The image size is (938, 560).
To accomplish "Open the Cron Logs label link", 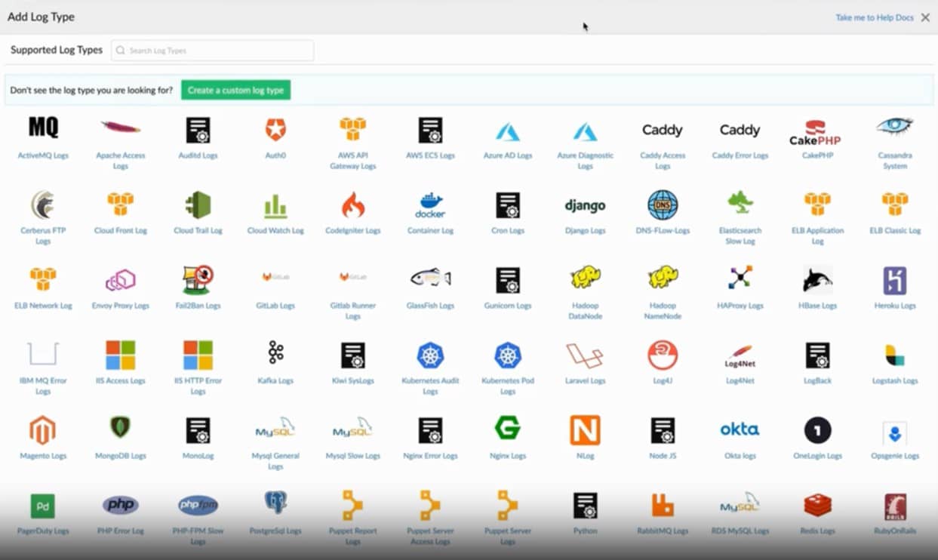I will [x=508, y=230].
